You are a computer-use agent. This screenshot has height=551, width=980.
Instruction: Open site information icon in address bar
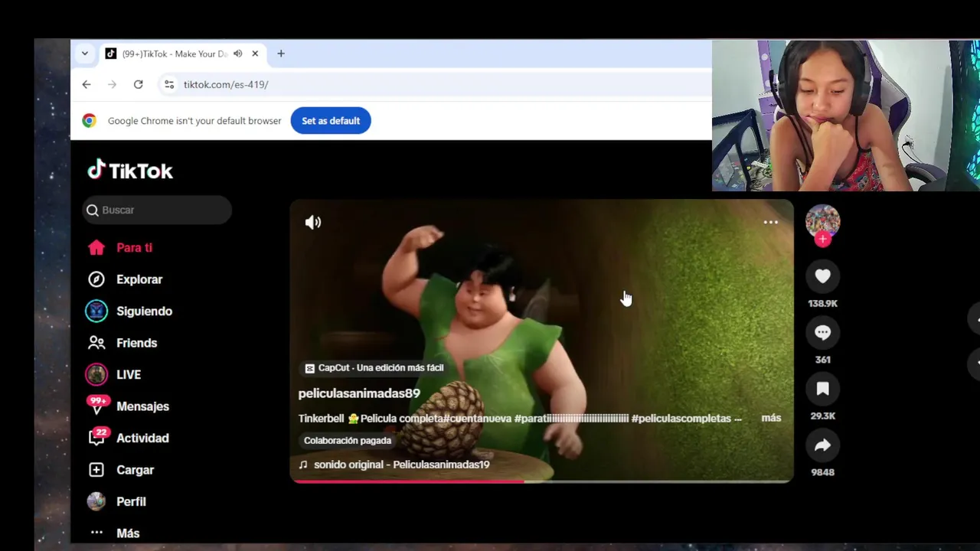pos(169,84)
